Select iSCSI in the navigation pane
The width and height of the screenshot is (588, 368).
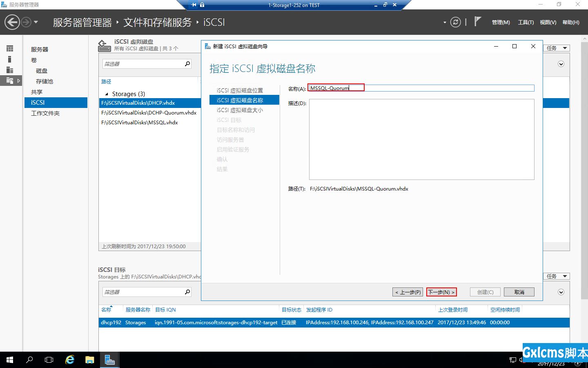tap(56, 103)
